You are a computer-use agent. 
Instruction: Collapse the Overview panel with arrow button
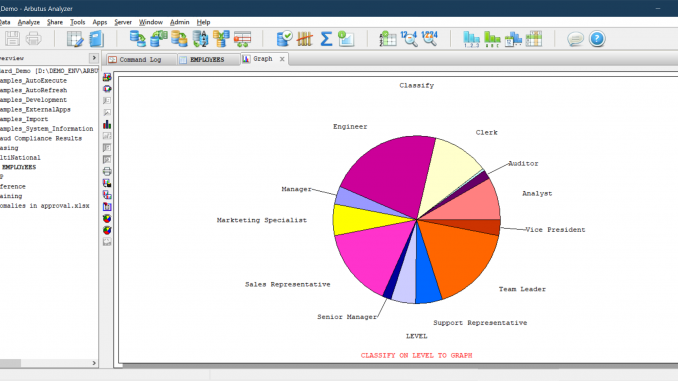coord(94,58)
